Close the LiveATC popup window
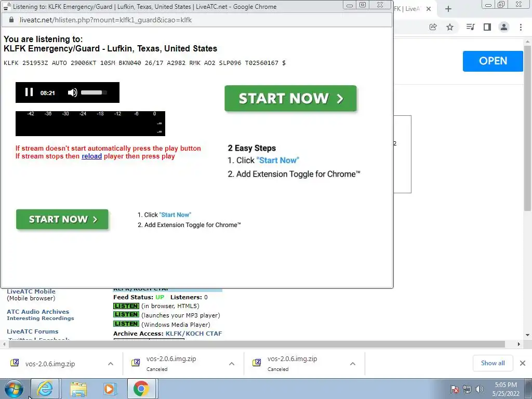Screen dimensions: 532x399 click(380, 5)
